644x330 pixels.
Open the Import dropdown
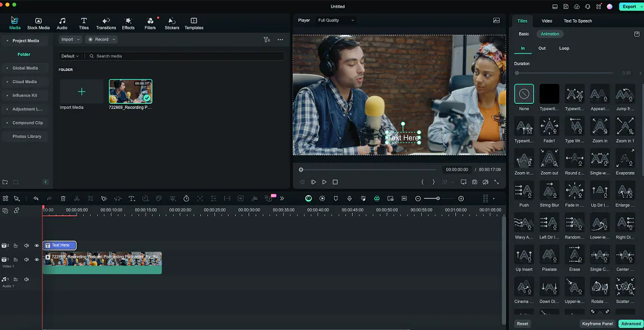pos(70,39)
